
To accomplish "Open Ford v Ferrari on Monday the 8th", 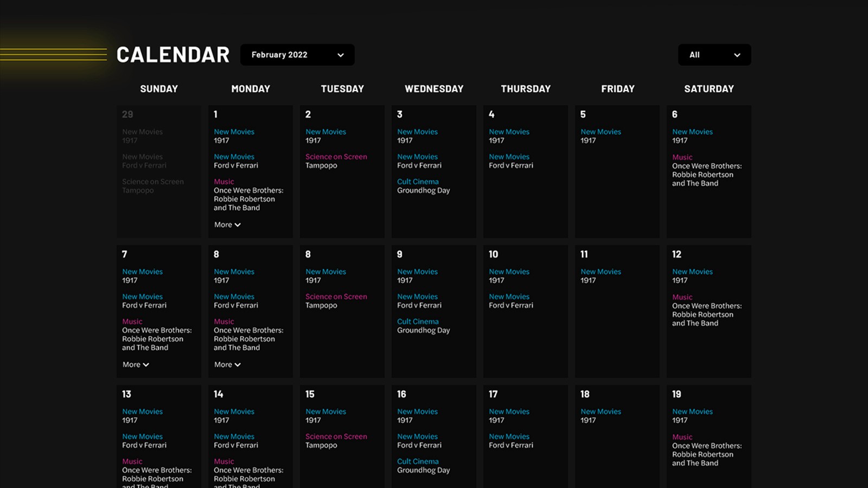I will pos(236,305).
